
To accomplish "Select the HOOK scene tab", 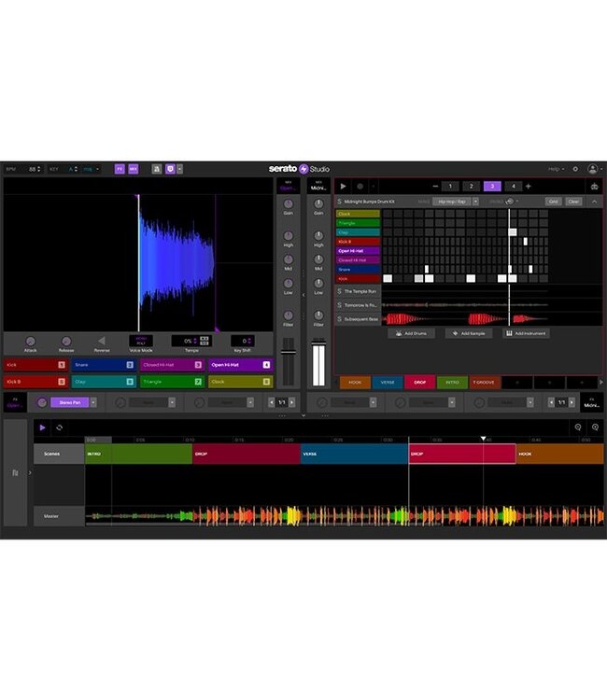I will point(355,383).
